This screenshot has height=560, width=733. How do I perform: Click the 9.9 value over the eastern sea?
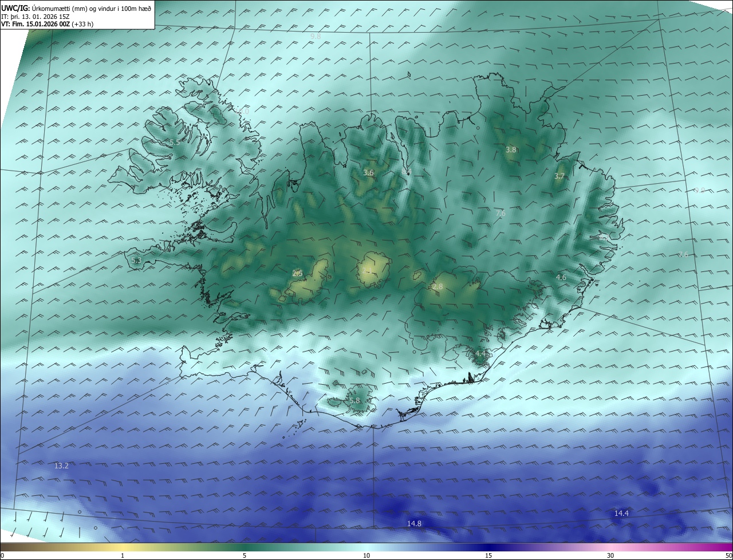point(699,190)
